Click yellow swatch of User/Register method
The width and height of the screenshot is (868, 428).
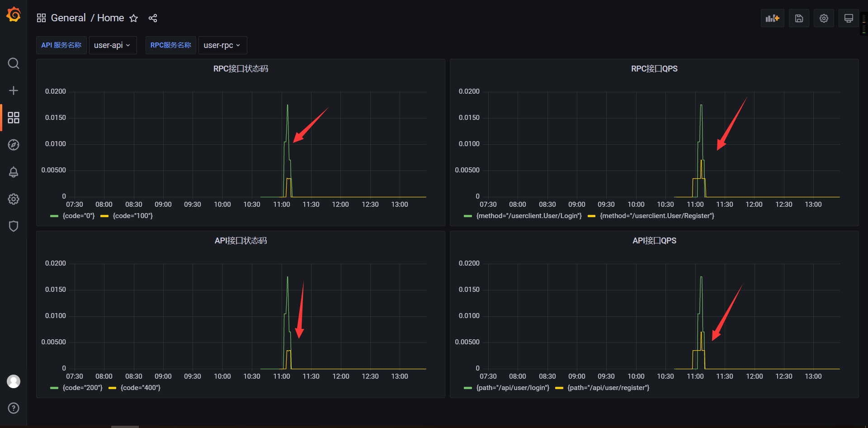point(591,216)
